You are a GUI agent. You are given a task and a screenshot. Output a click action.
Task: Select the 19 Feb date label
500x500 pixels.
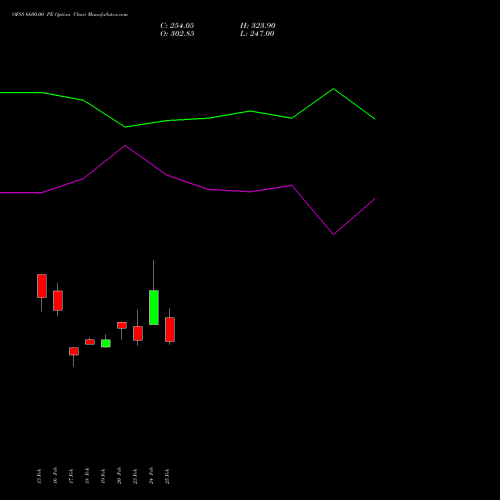pyautogui.click(x=103, y=476)
